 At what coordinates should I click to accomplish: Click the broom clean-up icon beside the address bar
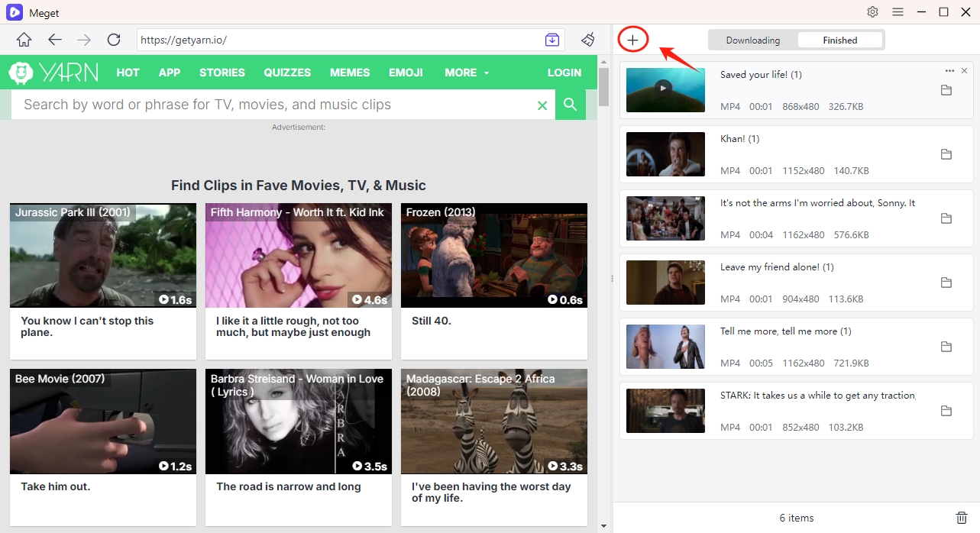click(587, 40)
